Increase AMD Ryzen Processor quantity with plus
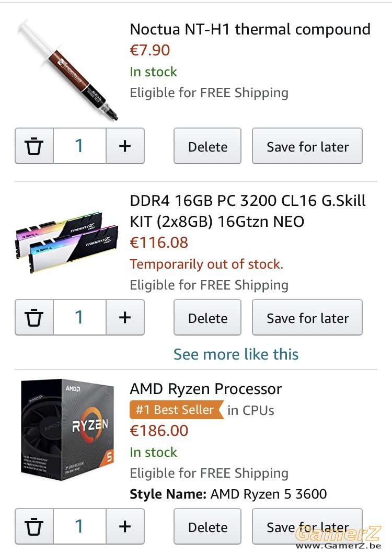Screen dimensions: 392x554 (125, 526)
